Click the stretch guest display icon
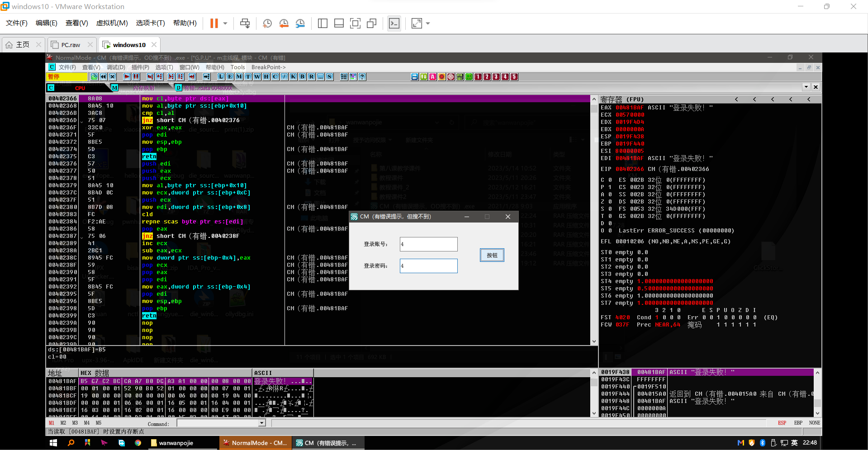The height and width of the screenshot is (450, 868). [x=417, y=24]
